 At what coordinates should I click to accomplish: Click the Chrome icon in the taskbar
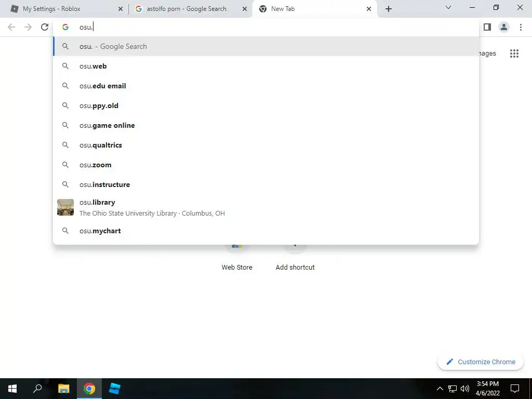[89, 389]
